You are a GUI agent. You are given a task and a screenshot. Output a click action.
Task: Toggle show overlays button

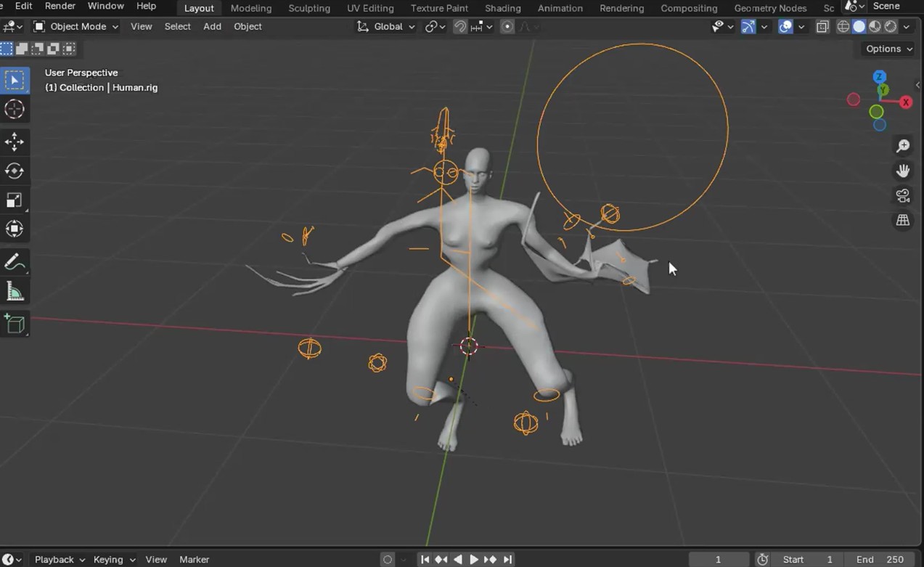785,27
